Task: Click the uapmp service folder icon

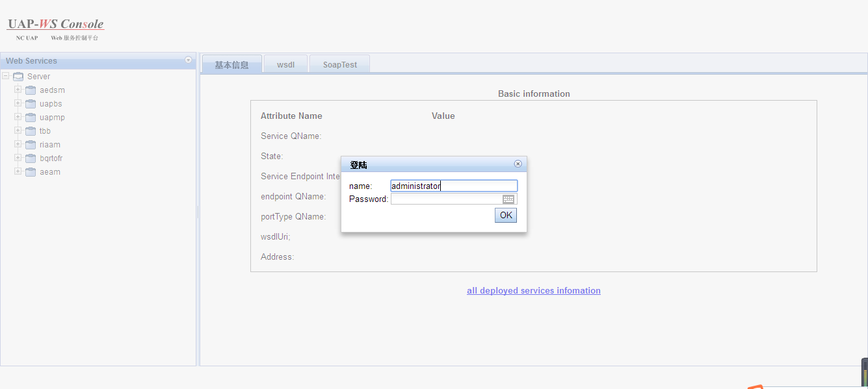Action: 31,118
